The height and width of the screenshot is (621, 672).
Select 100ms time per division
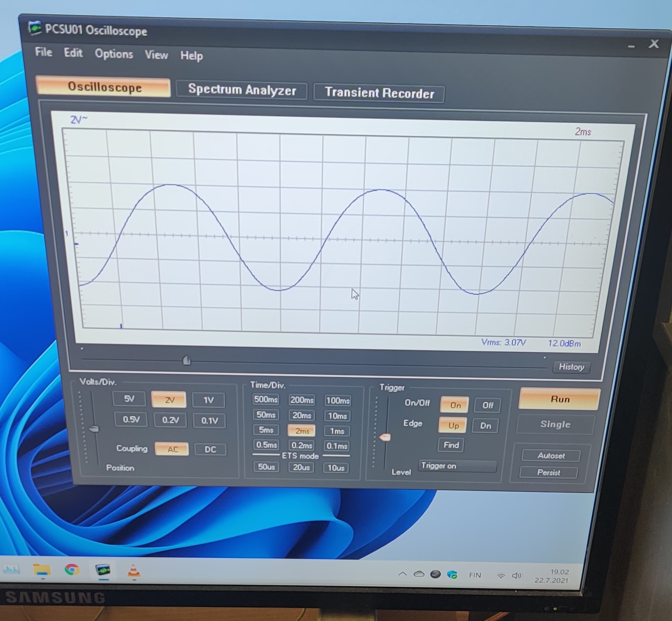(337, 401)
